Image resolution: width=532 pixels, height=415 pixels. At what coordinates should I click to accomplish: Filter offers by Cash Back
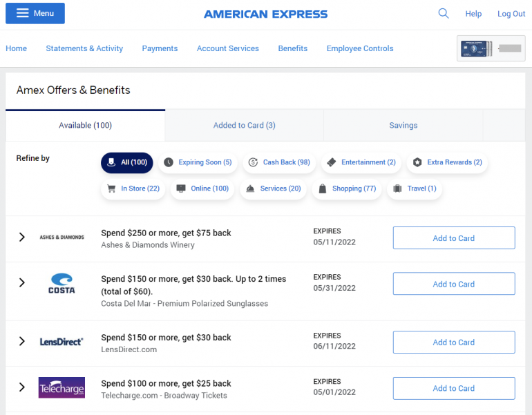tap(279, 162)
